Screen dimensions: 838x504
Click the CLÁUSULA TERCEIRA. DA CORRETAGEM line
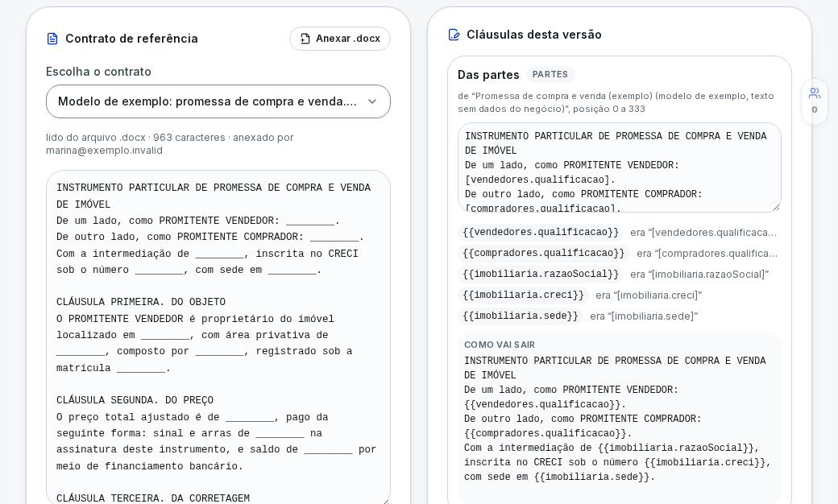pyautogui.click(x=153, y=498)
